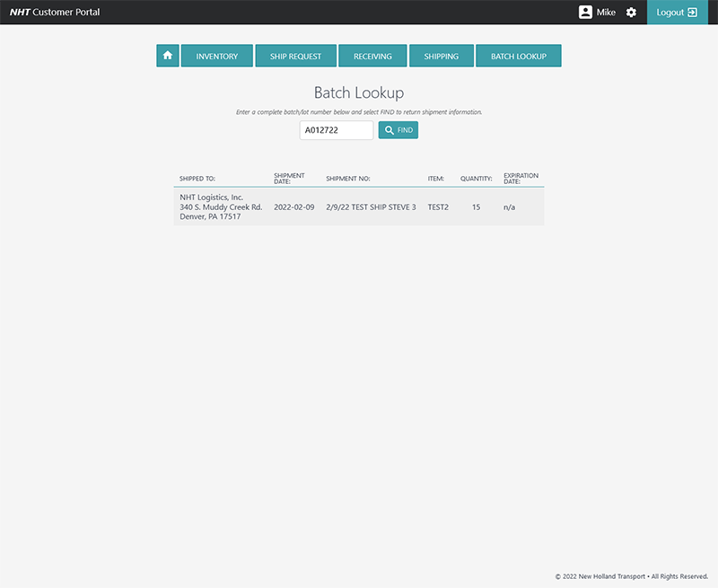The height and width of the screenshot is (588, 718).
Task: Open the SHIP REQUEST tab
Action: click(296, 56)
